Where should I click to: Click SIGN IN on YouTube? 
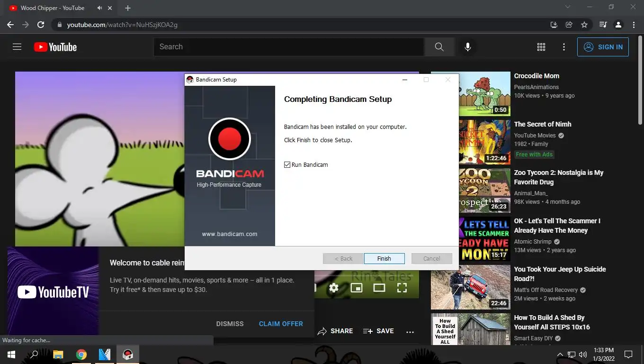[603, 47]
